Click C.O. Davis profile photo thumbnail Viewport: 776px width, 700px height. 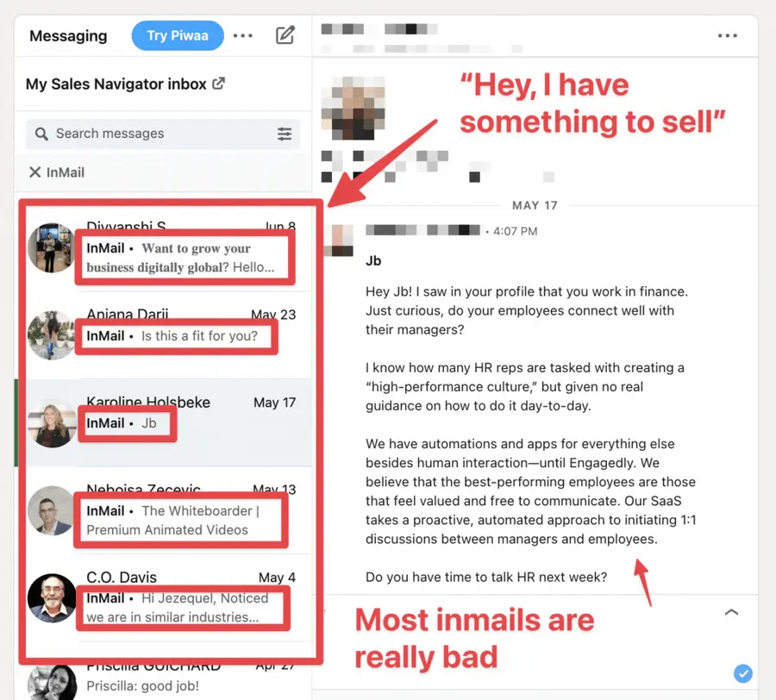point(52,598)
